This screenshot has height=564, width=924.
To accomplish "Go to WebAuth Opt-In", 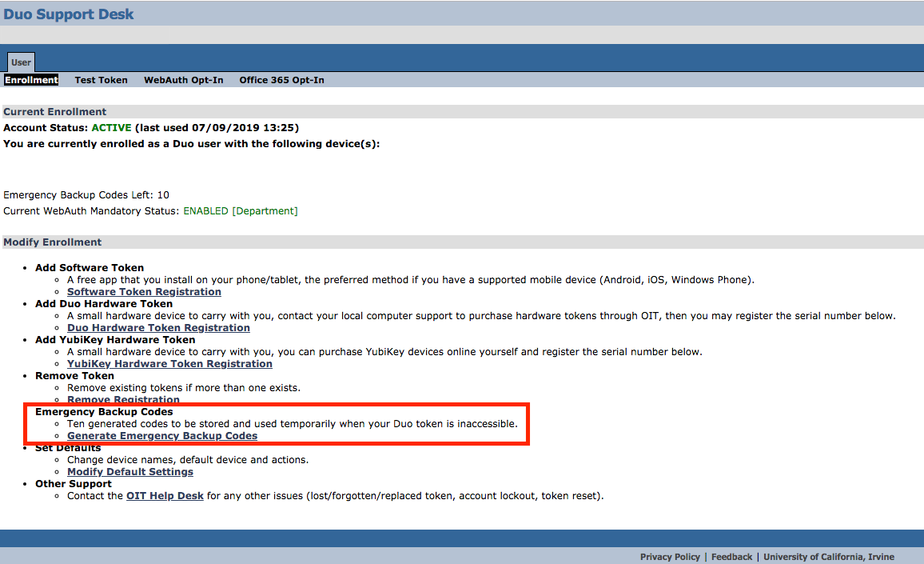I will pos(183,80).
